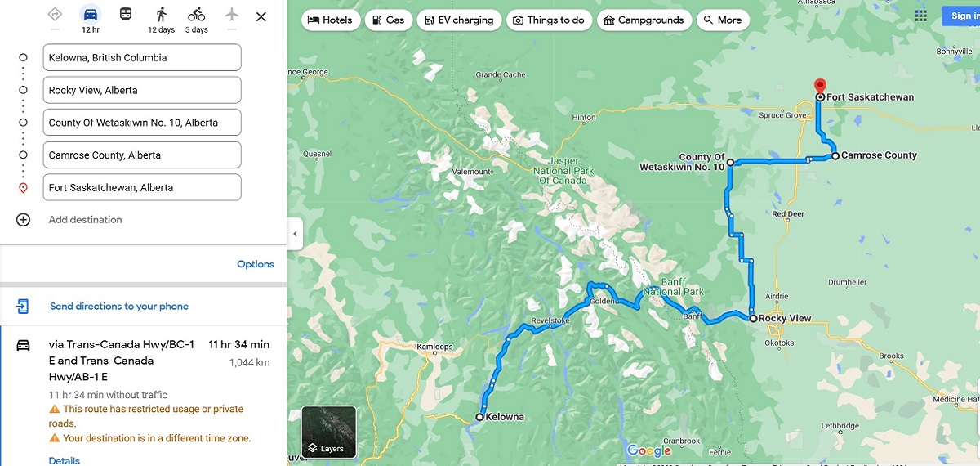Screen dimensions: 980x466
Task: Click the send to phone icon
Action: (x=23, y=307)
